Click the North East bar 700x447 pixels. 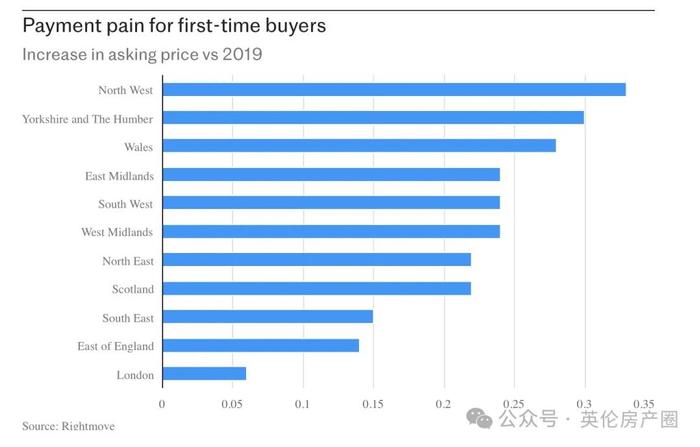point(317,259)
